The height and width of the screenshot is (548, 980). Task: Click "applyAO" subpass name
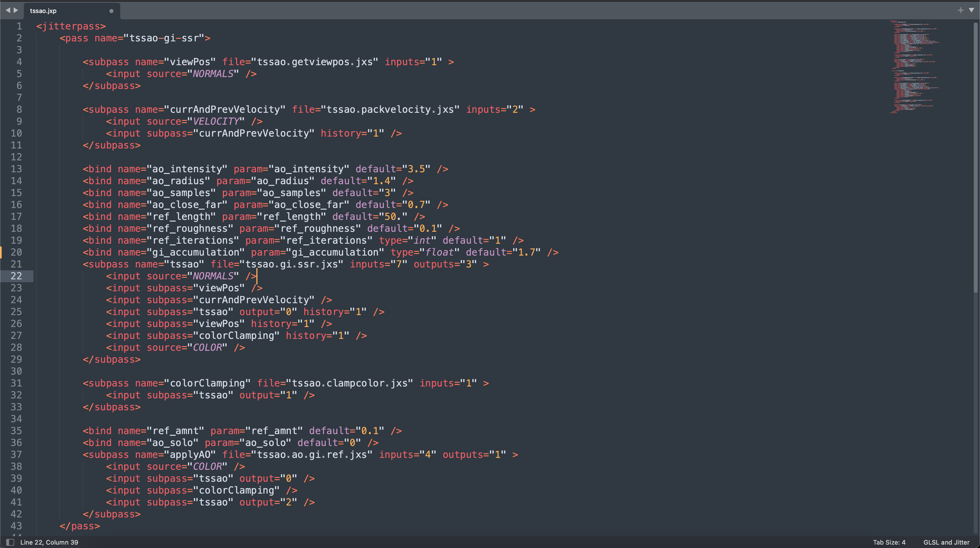[x=190, y=454]
